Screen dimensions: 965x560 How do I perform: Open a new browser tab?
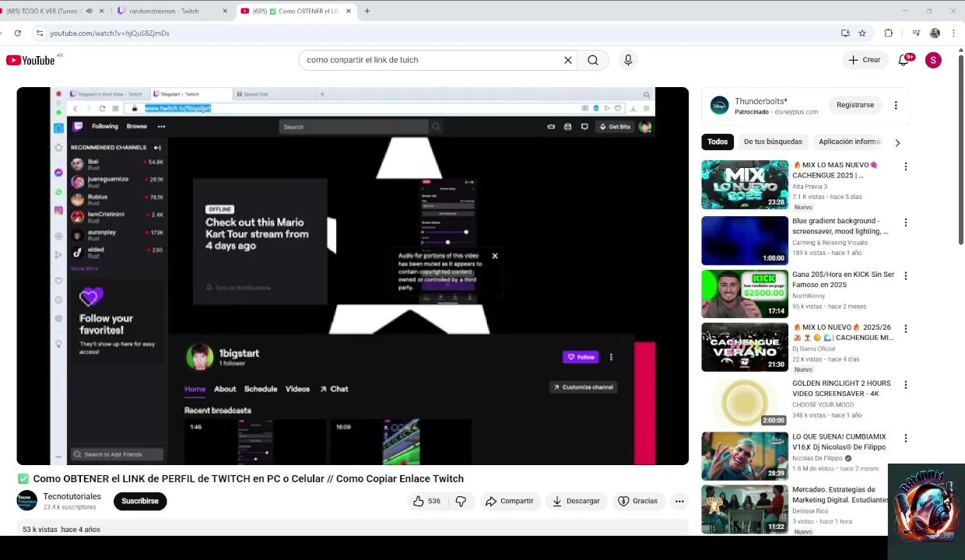click(x=367, y=11)
